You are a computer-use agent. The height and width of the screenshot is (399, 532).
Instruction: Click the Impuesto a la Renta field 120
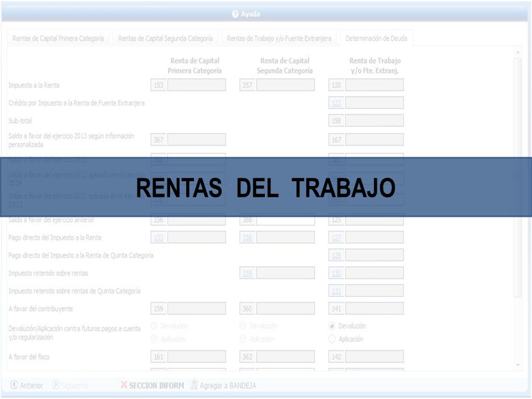point(375,85)
